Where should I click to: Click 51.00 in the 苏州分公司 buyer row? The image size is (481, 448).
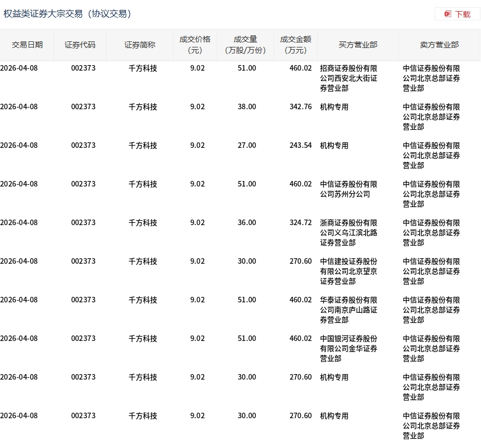[247, 184]
